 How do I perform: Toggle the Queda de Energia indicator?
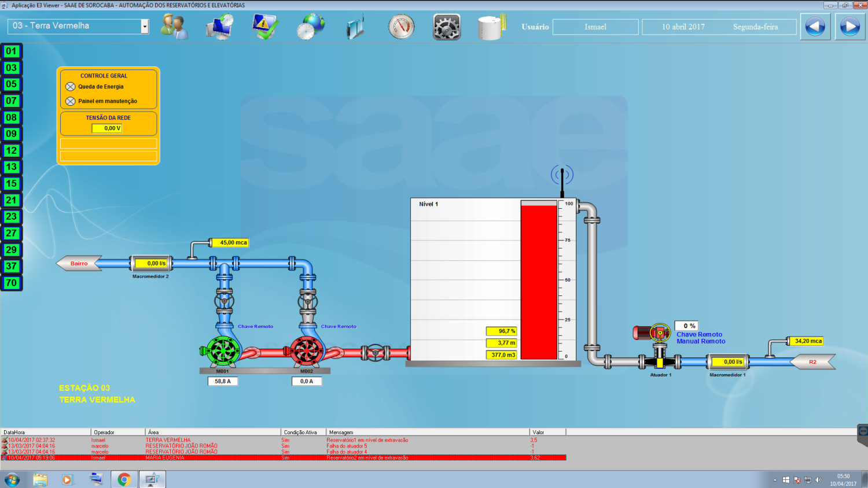(x=71, y=87)
